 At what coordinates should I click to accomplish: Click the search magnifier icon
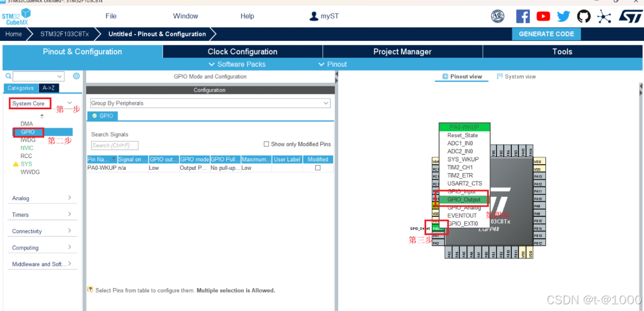tap(8, 76)
